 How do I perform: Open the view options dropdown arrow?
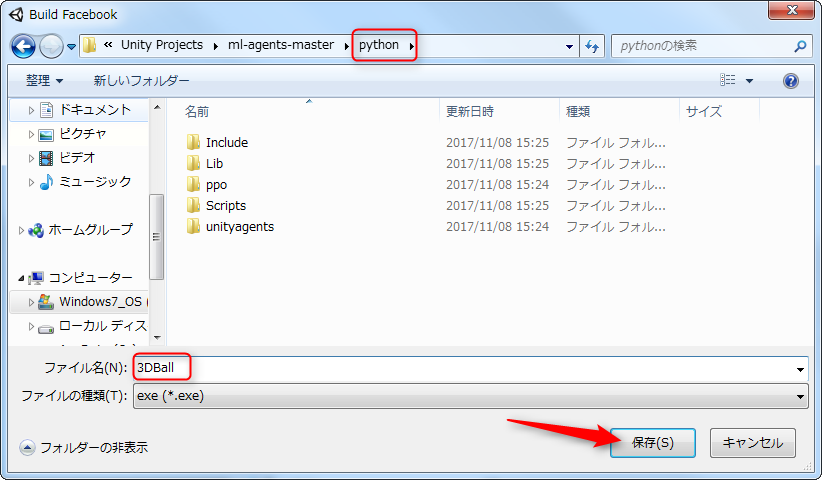[750, 81]
